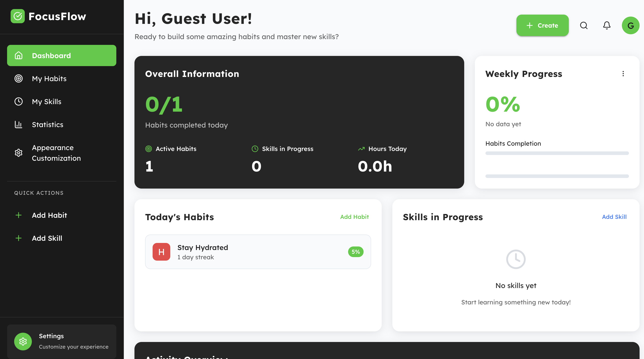The image size is (644, 359).
Task: Click the My Skills clock icon
Action: click(x=19, y=101)
